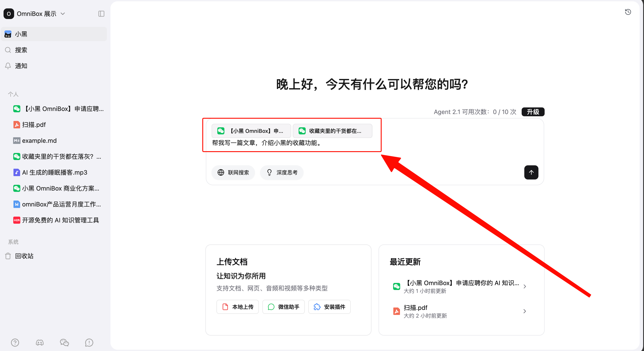Screen dimensions: 644x351
Task: Click the lightbulb icon in 深度思考
Action: tap(269, 172)
